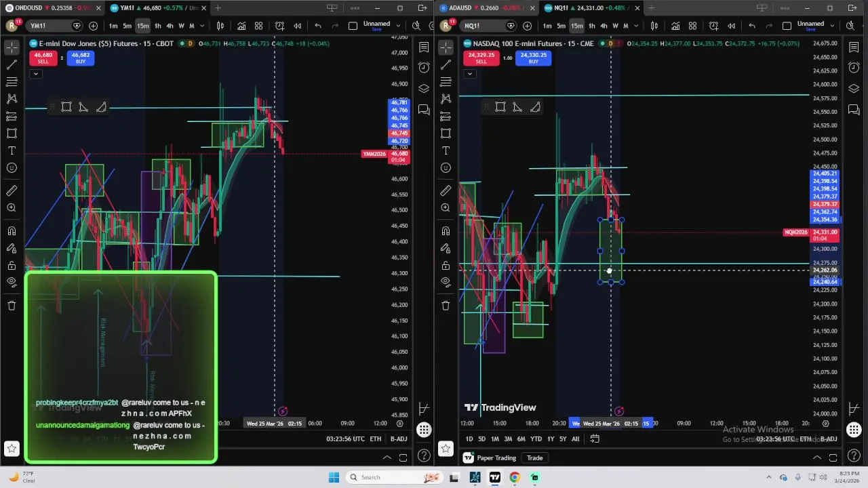Open candlestick chart type in left window toolbar
868x488 pixels.
220,26
